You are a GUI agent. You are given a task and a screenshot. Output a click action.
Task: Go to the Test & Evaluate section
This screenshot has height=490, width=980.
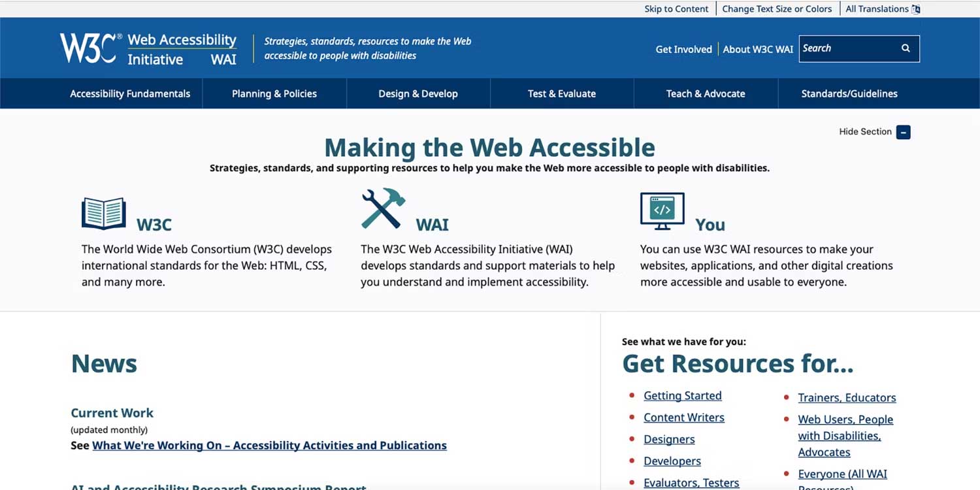[562, 93]
